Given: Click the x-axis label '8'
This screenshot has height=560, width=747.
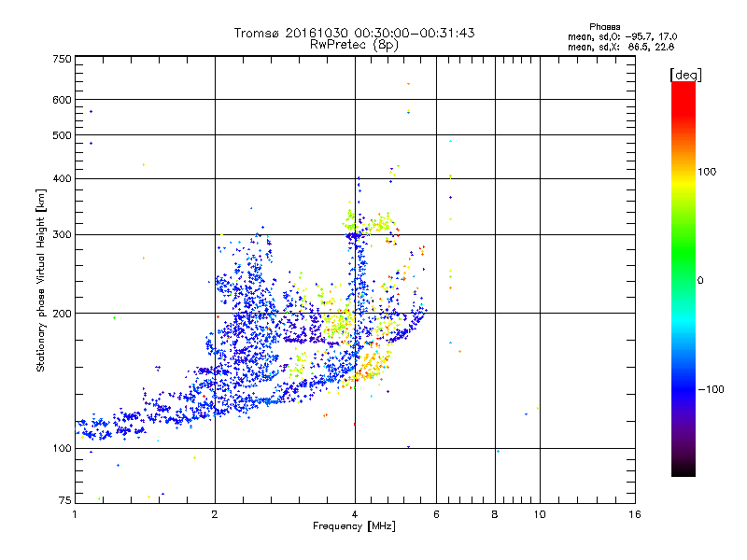Looking at the screenshot, I should [495, 514].
